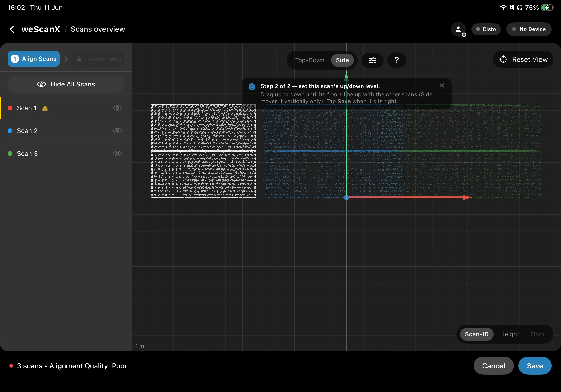
Task: Click the white selected scan point cloud
Action: pos(203,151)
